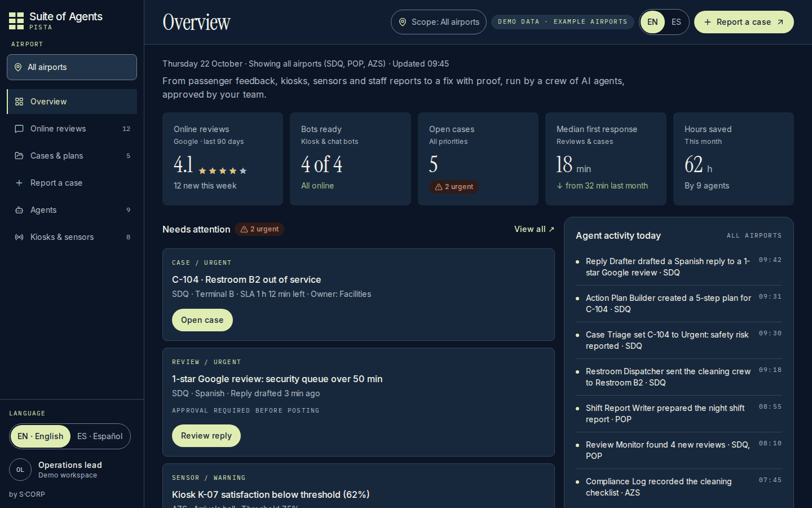Click the Bots ready 4 of 4 card

(x=350, y=159)
